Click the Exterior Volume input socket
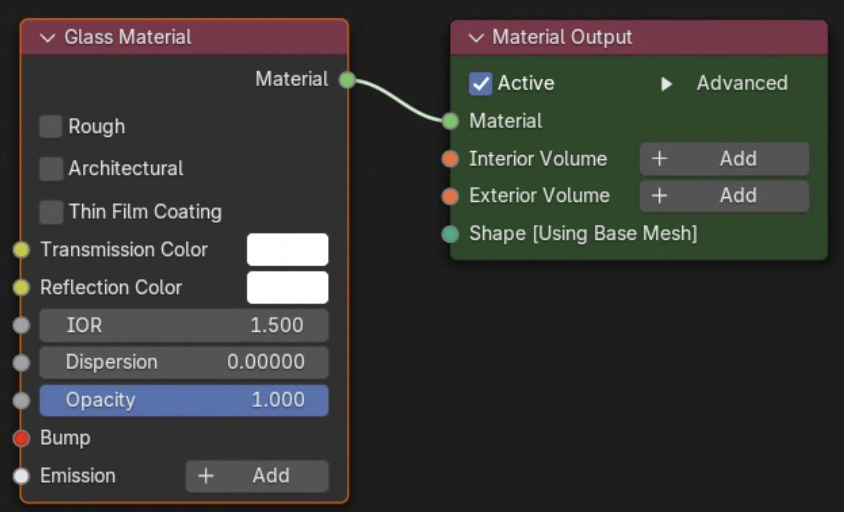This screenshot has height=512, width=844. (x=450, y=196)
